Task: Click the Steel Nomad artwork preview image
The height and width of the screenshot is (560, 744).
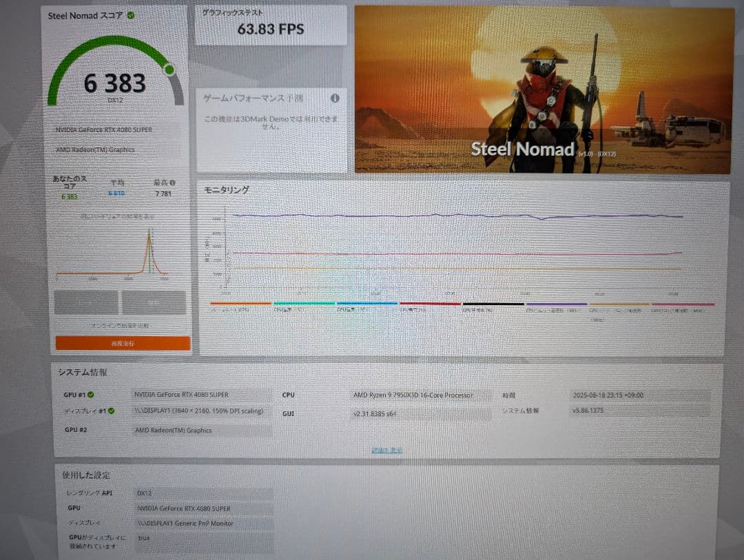Action: [x=541, y=87]
